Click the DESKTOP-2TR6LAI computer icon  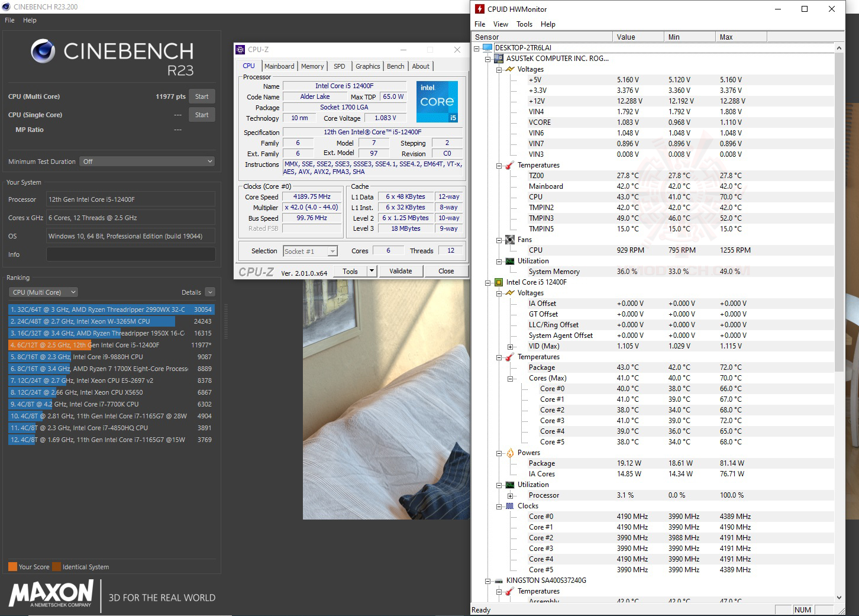[x=487, y=47]
